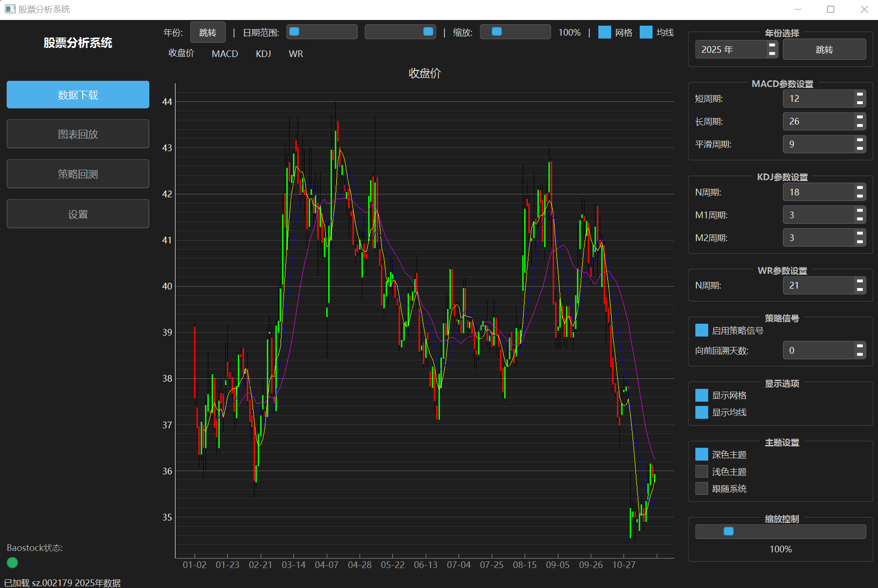The width and height of the screenshot is (878, 588).
Task: Click the Baostock状态: label
Action: 35,548
